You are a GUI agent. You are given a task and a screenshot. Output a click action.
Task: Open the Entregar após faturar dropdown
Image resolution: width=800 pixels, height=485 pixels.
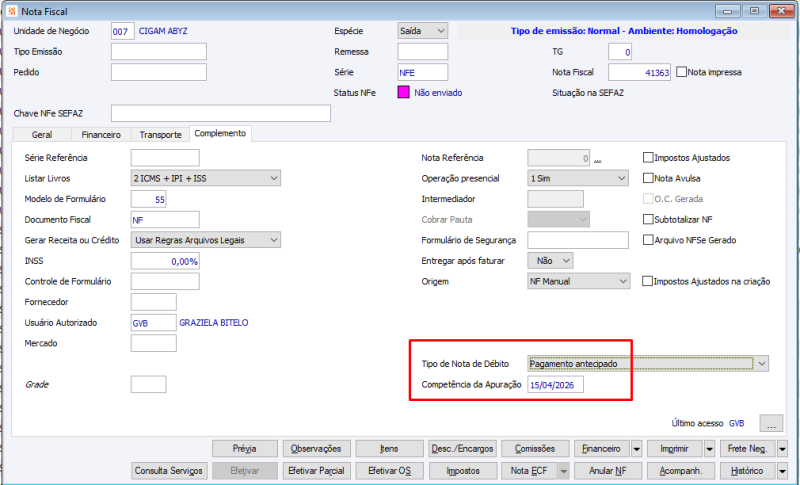(550, 261)
